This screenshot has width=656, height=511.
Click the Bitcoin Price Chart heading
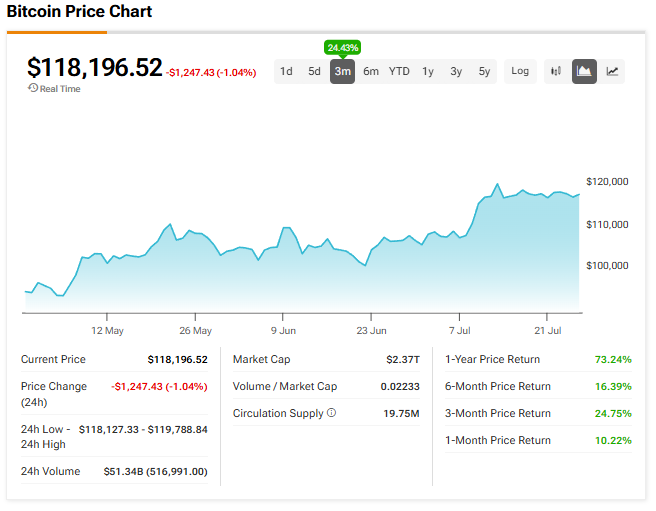point(80,12)
